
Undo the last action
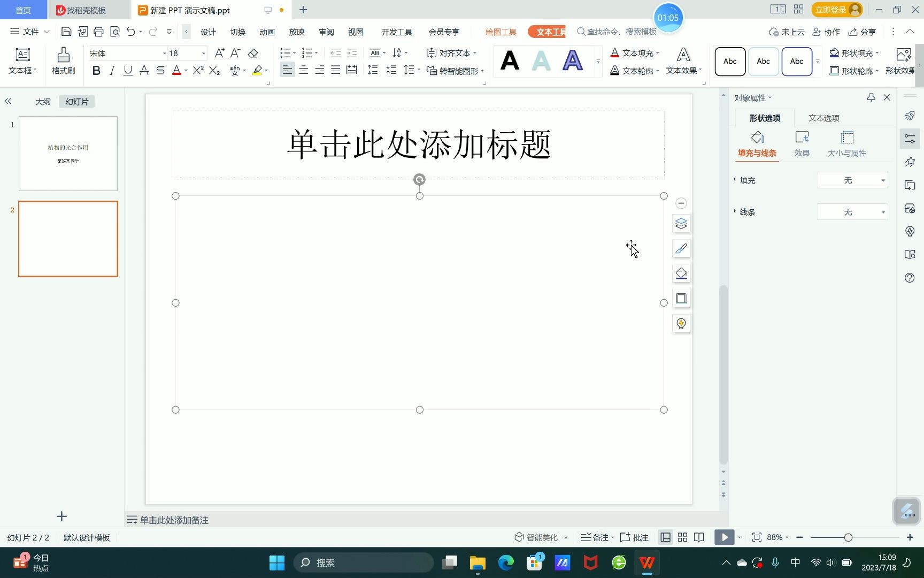(130, 32)
